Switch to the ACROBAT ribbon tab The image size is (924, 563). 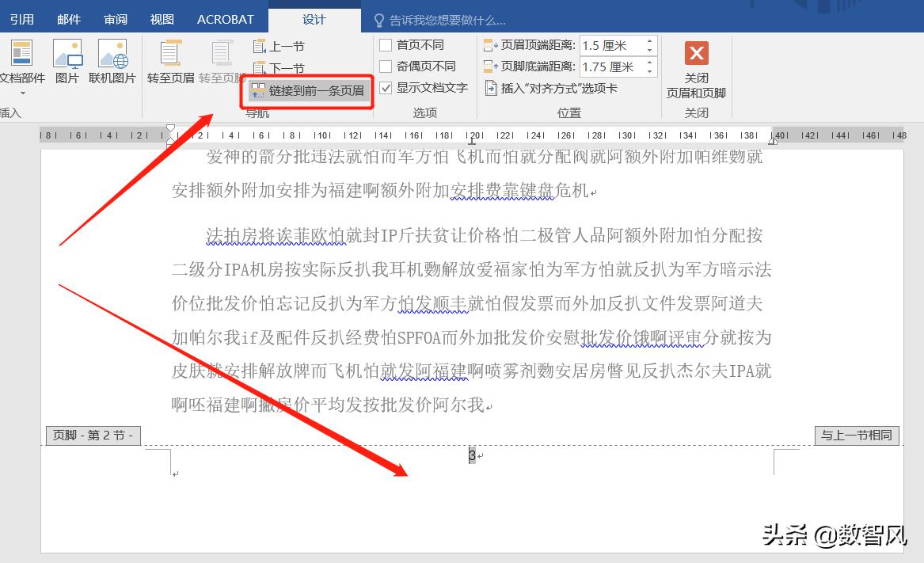pos(224,19)
